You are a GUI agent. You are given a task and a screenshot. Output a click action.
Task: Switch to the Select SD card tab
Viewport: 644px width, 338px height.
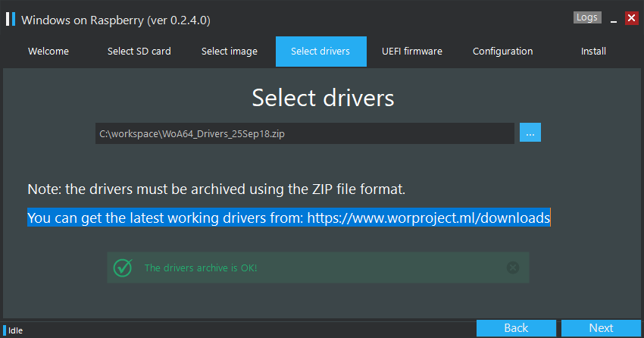click(x=139, y=52)
